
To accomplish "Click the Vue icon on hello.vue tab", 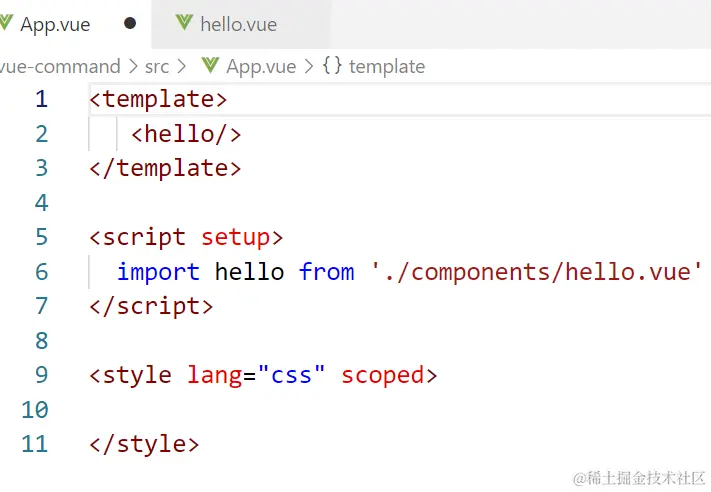I will click(184, 24).
